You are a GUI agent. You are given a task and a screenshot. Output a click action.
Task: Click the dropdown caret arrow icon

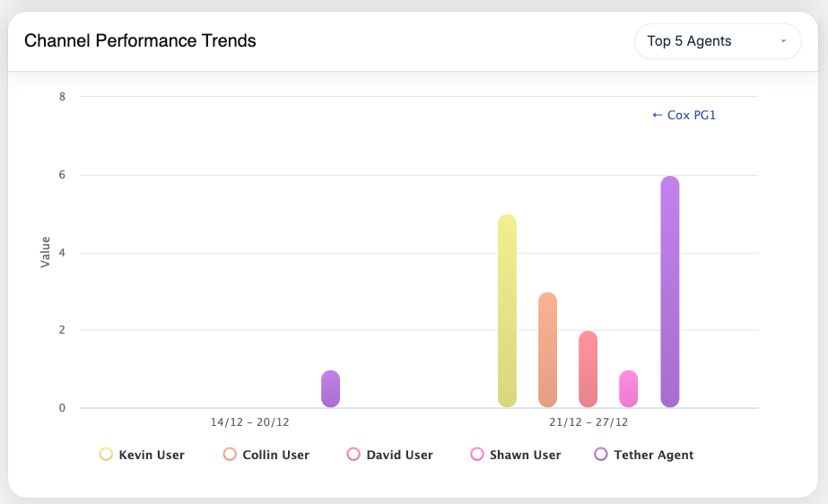(783, 41)
